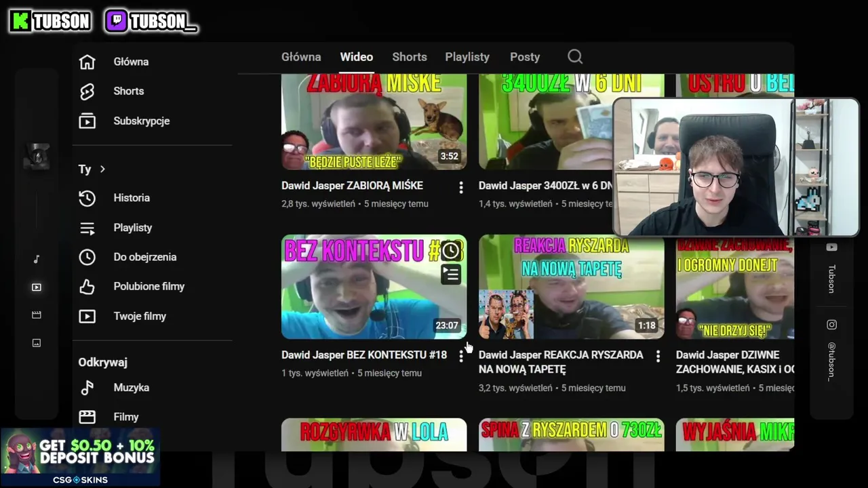
Task: Search the channel with magnifier icon
Action: pyautogui.click(x=575, y=57)
